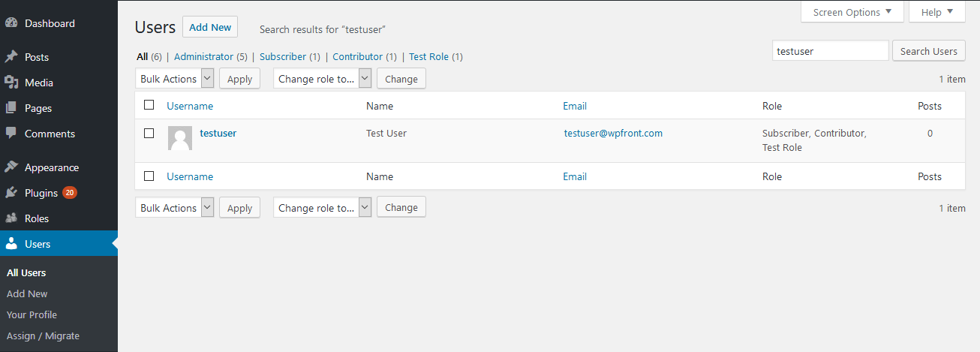Filter users by Administrator role

204,56
